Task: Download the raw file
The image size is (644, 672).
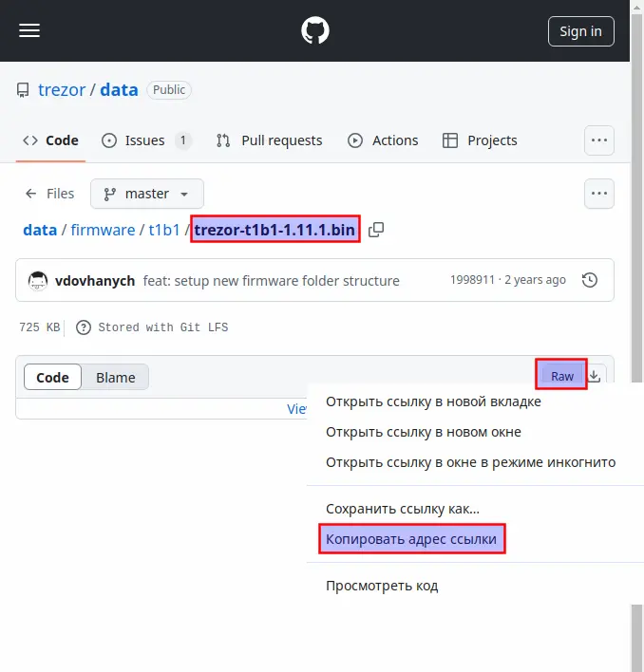Action: 595,376
